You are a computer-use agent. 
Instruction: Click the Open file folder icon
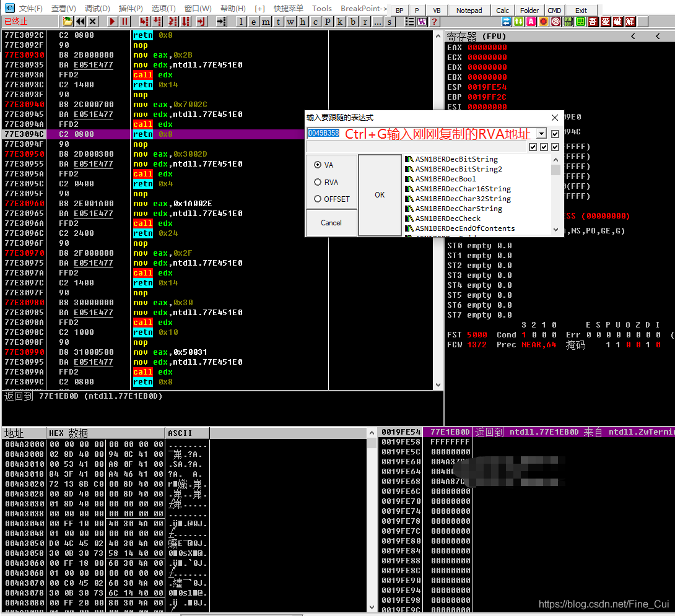coord(67,22)
